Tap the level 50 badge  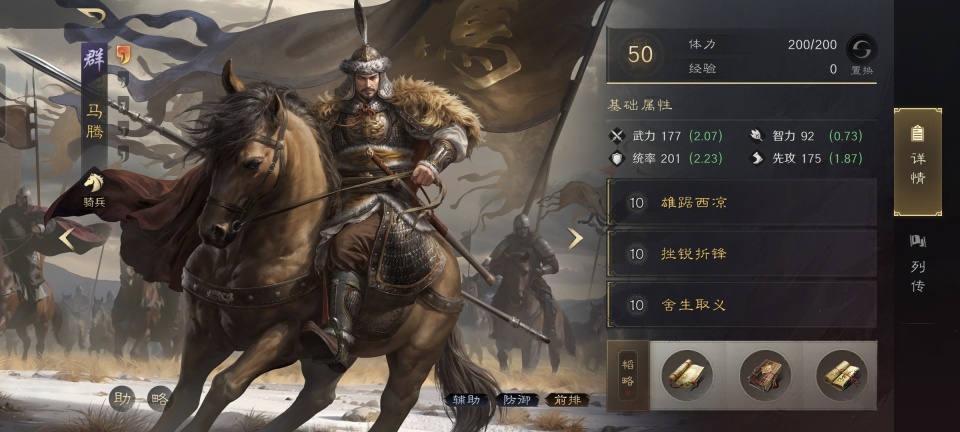640,54
